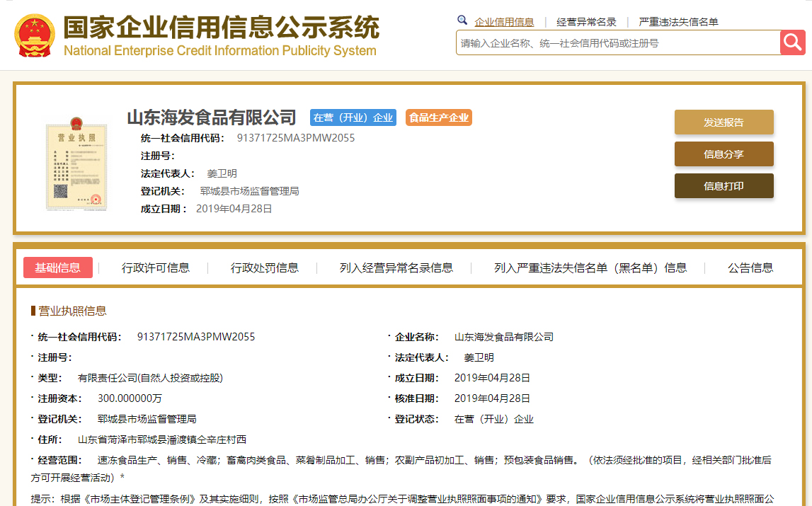Click 法定代表人 value 姜卫明 in license section
The image size is (812, 506).
[x=479, y=357]
